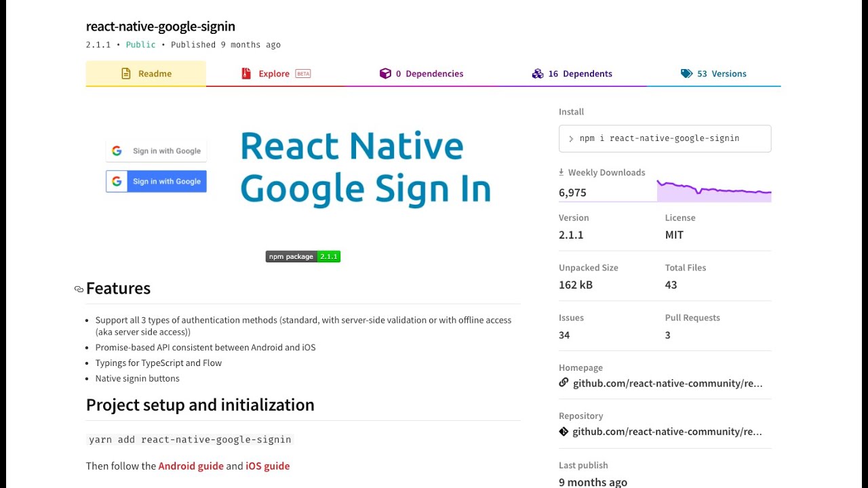This screenshot has height=488, width=868.
Task: Click the Typings for TypeScript and Flow bullet
Action: tap(159, 363)
